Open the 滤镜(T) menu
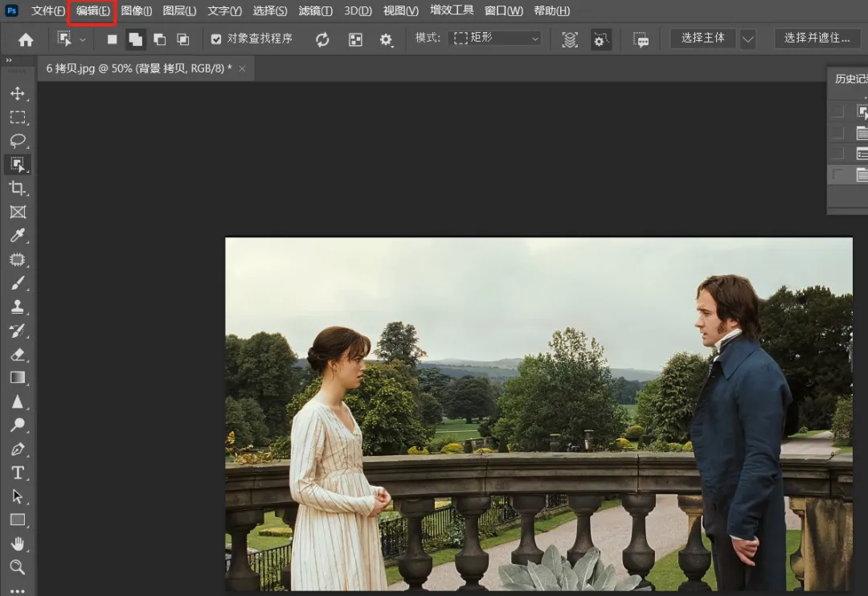Image resolution: width=868 pixels, height=596 pixels. click(x=316, y=10)
